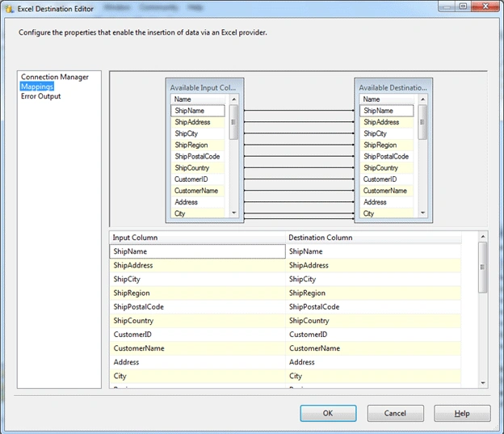Select CustomerID in Available Destination Columns
This screenshot has height=434, width=504.
point(387,179)
